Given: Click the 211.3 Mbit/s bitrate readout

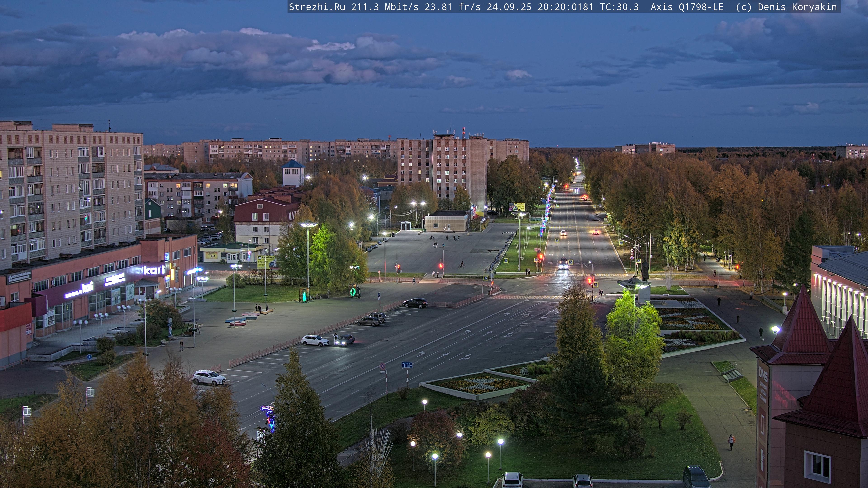Looking at the screenshot, I should (384, 7).
